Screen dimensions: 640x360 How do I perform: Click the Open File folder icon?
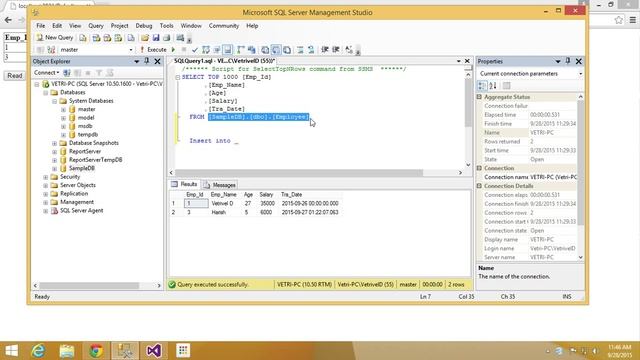[145, 38]
